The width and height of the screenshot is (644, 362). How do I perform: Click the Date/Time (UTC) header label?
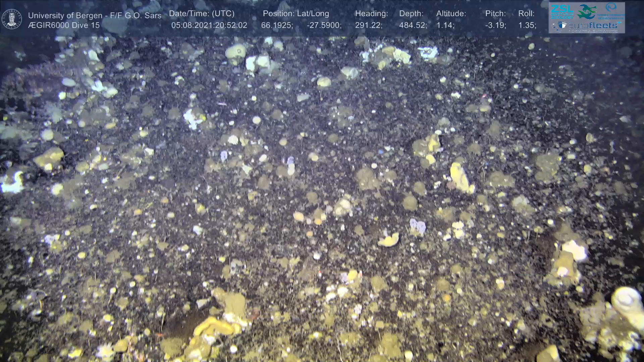pyautogui.click(x=202, y=14)
